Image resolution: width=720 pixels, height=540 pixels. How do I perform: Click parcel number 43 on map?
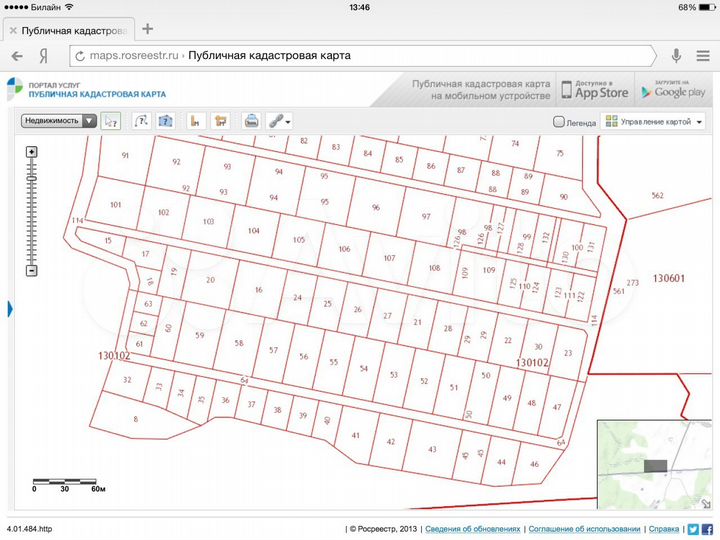point(432,449)
